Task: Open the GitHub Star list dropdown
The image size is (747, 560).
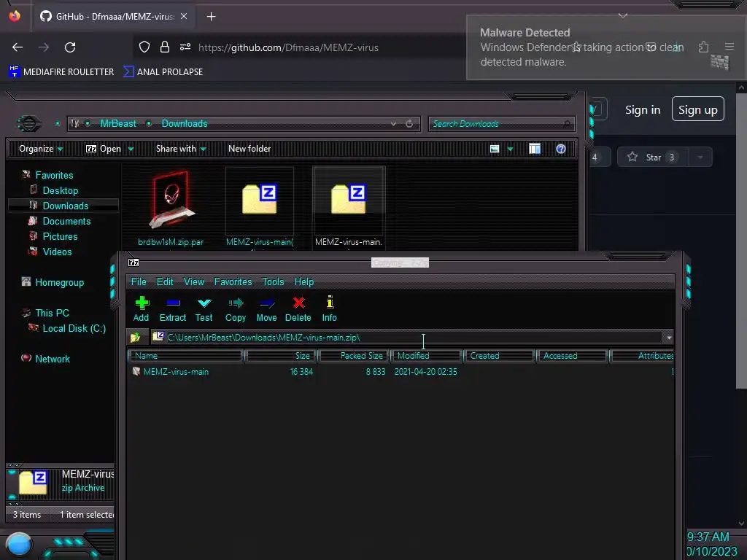Action: pyautogui.click(x=700, y=157)
